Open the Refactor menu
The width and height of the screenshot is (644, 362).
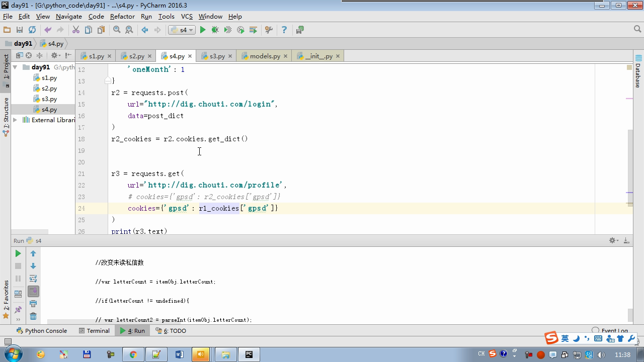tap(122, 16)
